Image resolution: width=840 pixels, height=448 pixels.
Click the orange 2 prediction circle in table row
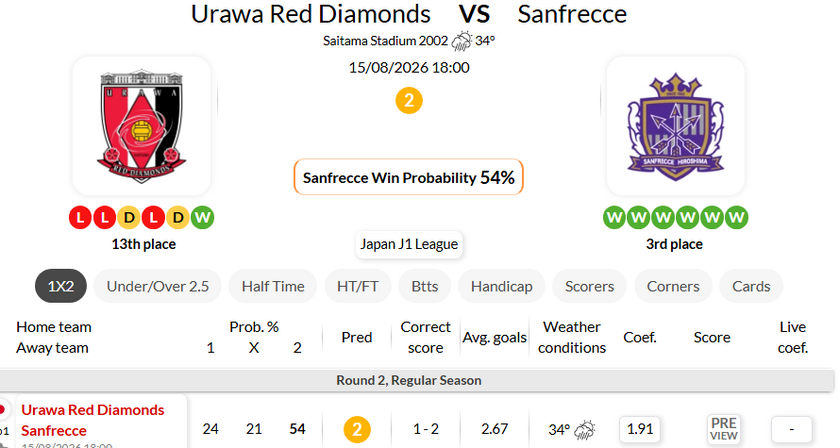(x=357, y=429)
